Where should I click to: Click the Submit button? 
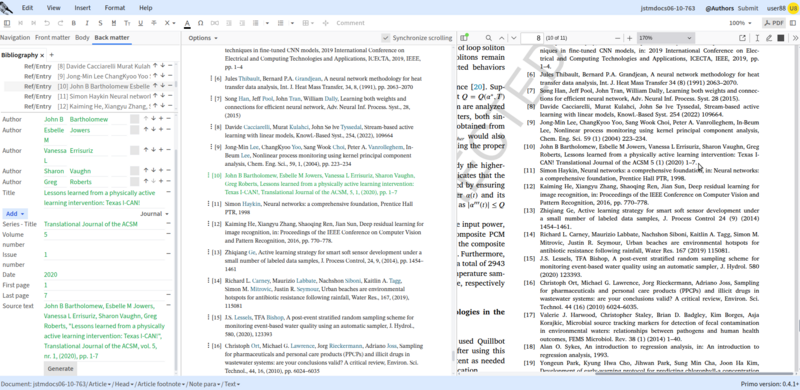(748, 8)
